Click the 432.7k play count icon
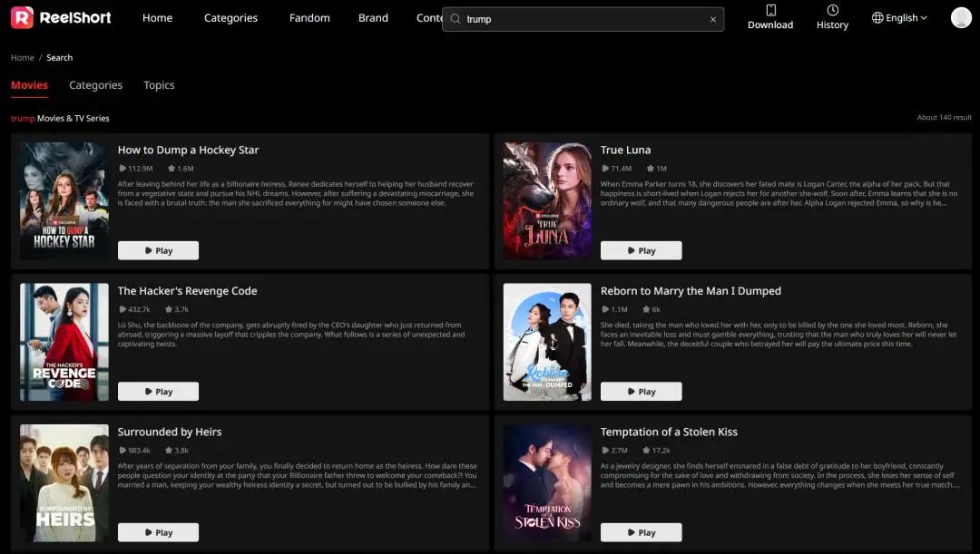This screenshot has width=980, height=554. (x=122, y=310)
